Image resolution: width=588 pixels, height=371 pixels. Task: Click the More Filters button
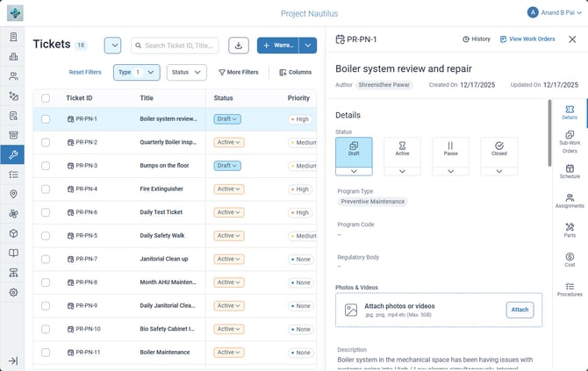(x=239, y=72)
